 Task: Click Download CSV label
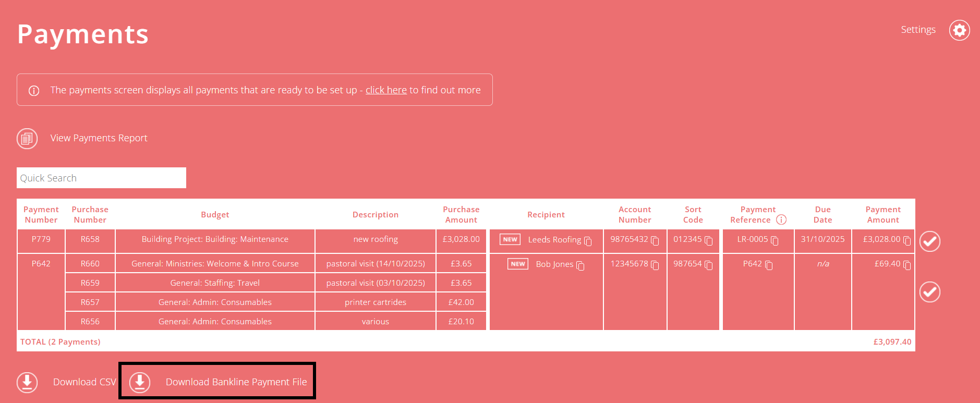(x=84, y=382)
